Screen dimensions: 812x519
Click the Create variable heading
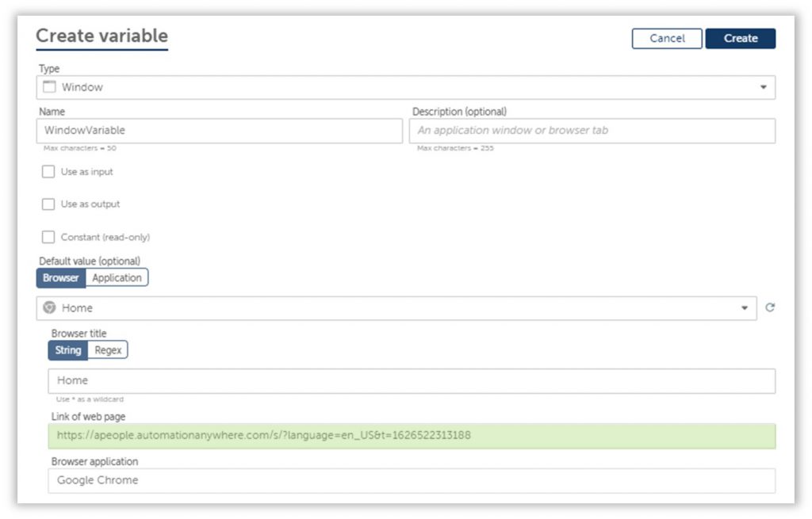(x=102, y=36)
